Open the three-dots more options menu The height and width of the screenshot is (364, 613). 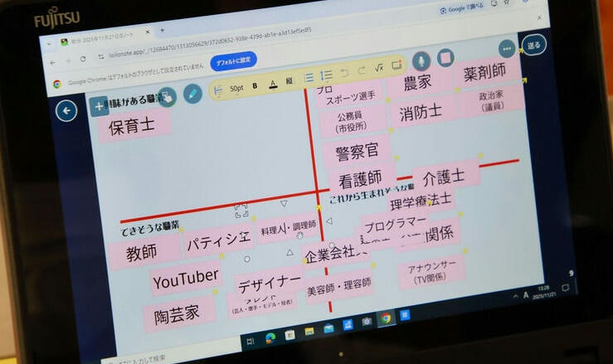(507, 49)
